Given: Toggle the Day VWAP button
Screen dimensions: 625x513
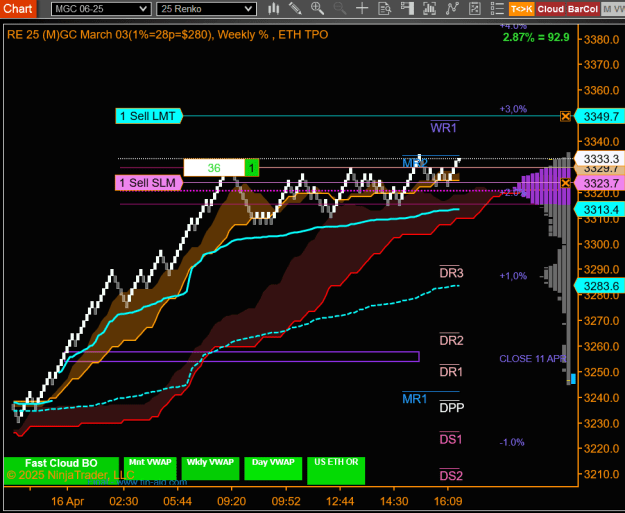Looking at the screenshot, I should coord(273,469).
